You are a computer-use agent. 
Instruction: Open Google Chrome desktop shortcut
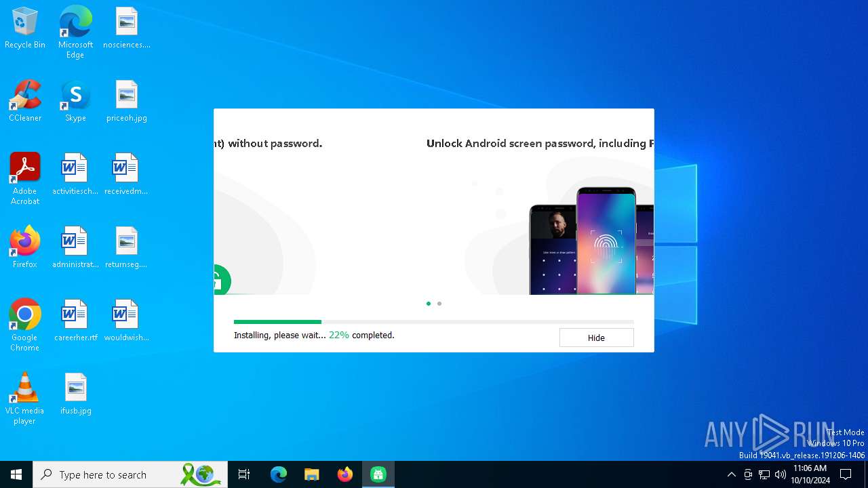[25, 325]
